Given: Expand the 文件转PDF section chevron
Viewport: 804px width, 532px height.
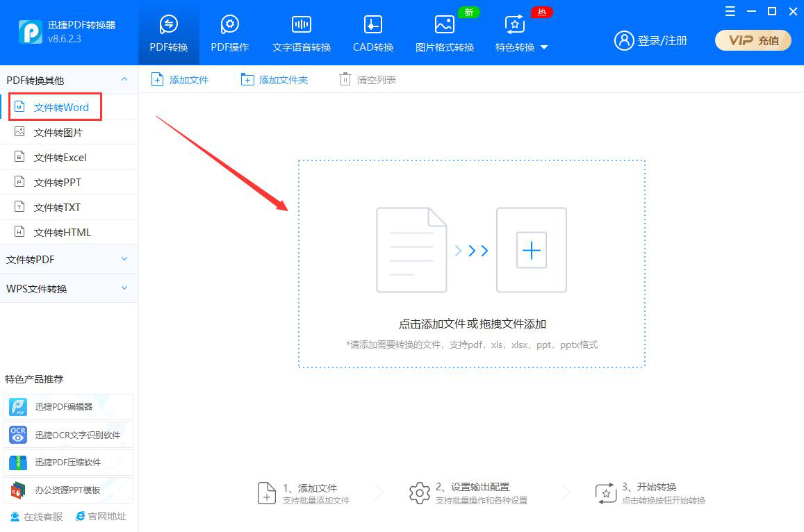Looking at the screenshot, I should pos(124,259).
